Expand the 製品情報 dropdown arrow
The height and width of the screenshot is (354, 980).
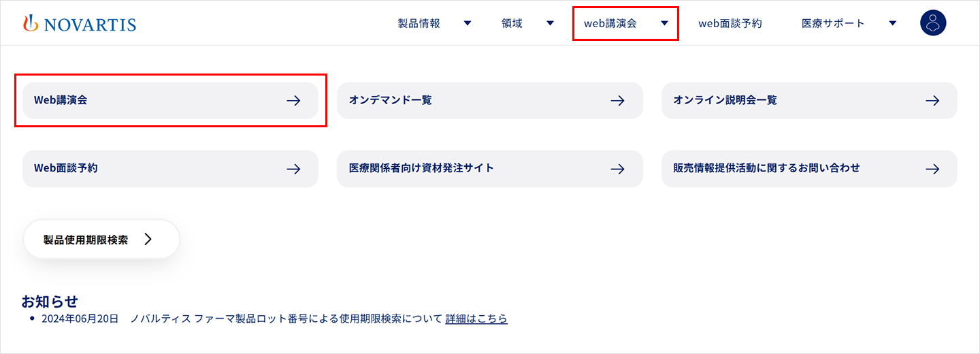click(468, 23)
